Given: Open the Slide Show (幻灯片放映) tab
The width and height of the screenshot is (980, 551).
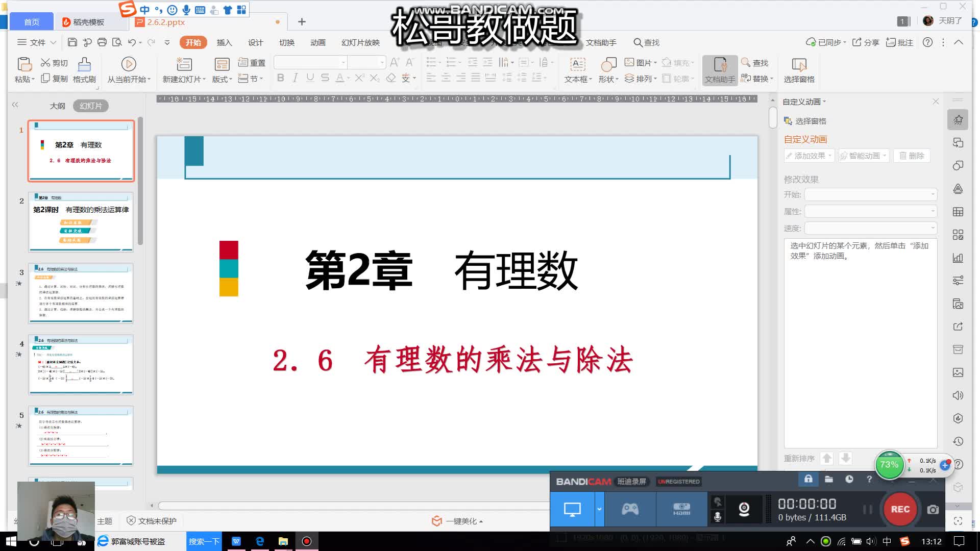Looking at the screenshot, I should pyautogui.click(x=360, y=42).
